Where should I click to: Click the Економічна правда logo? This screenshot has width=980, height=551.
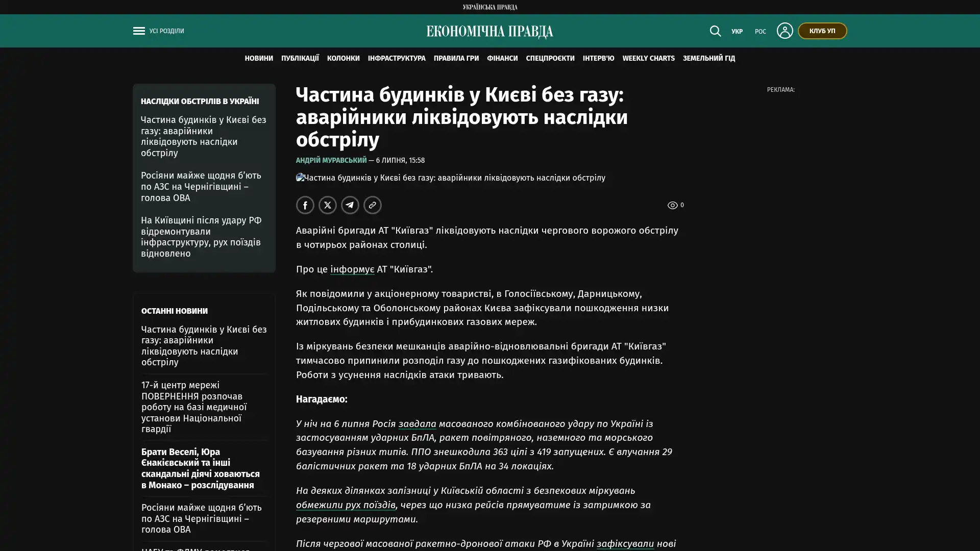click(490, 31)
